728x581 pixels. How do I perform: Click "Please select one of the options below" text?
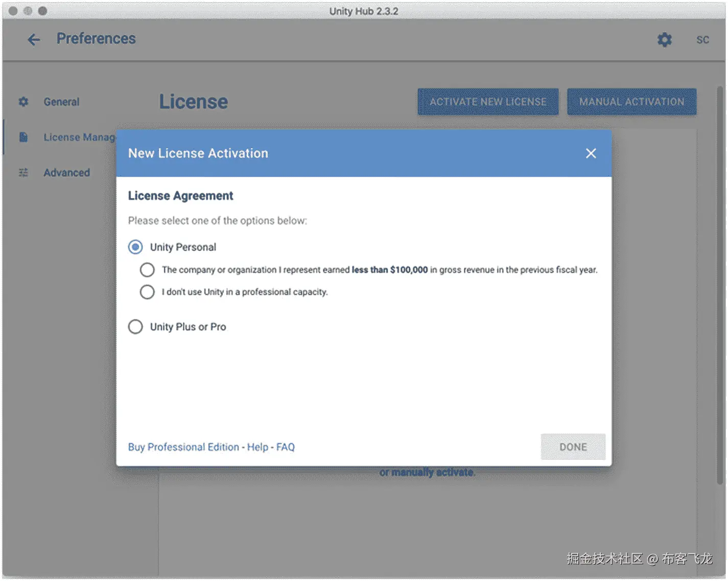(218, 221)
